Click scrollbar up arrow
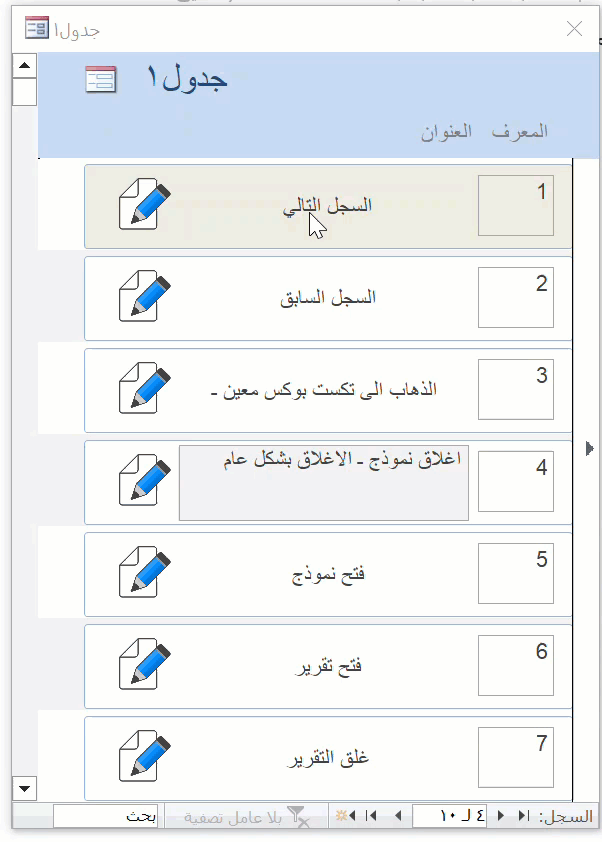This screenshot has height=842, width=602. [x=24, y=66]
